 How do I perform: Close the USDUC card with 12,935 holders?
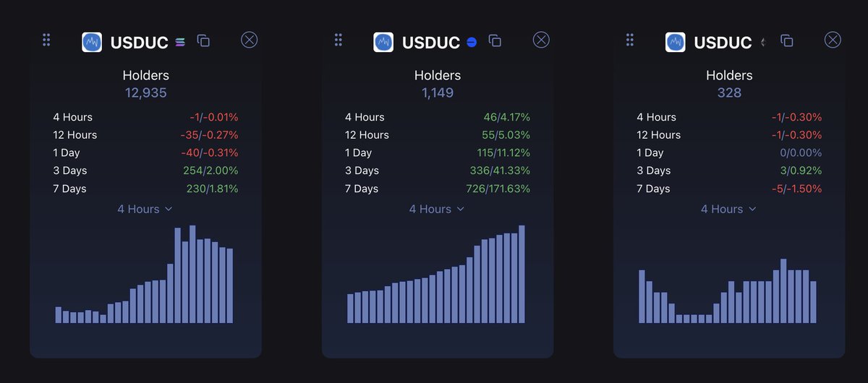click(x=250, y=40)
